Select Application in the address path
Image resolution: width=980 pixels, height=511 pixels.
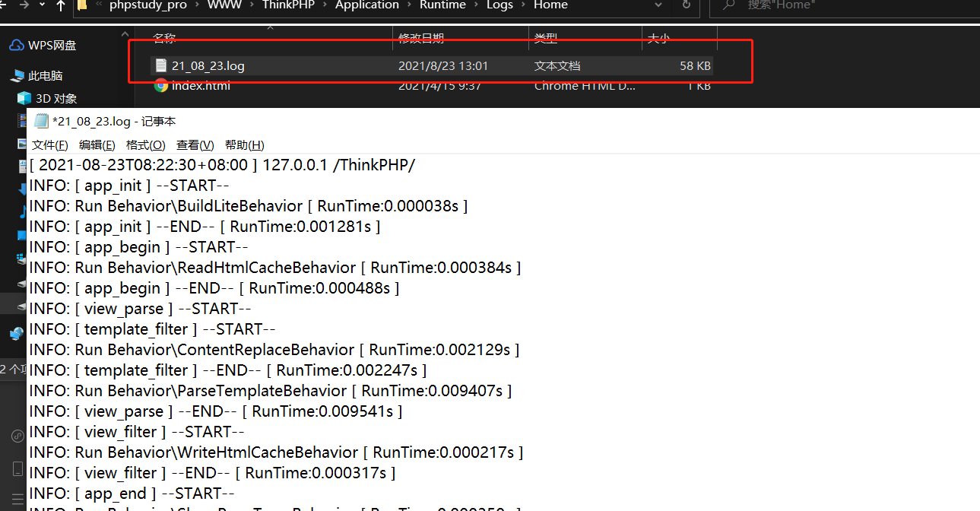pyautogui.click(x=366, y=5)
